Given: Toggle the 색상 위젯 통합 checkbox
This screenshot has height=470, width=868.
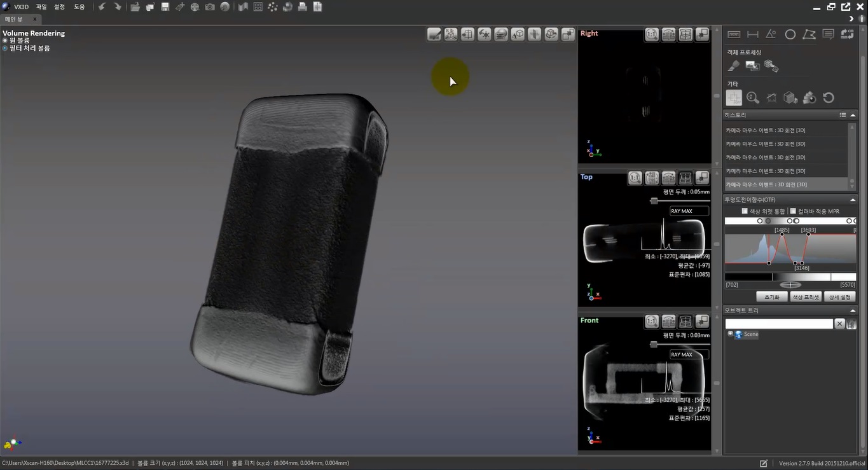Looking at the screenshot, I should tap(745, 211).
